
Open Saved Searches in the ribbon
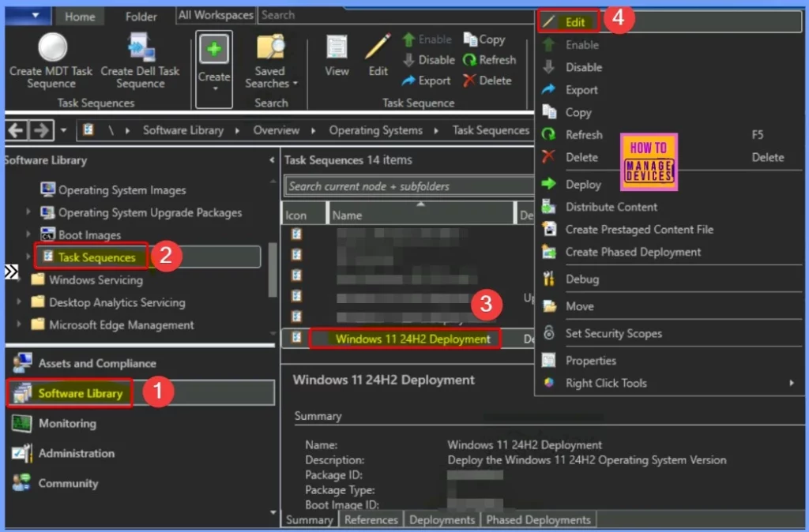click(x=271, y=62)
